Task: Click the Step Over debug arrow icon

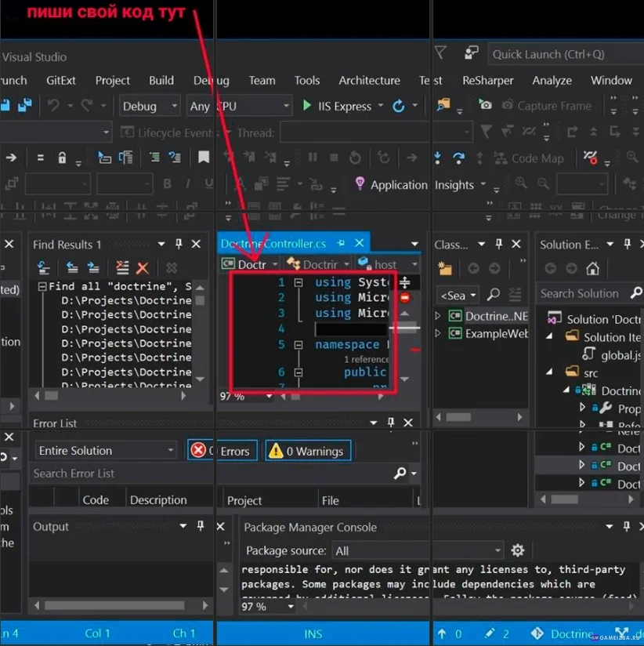Action: tap(458, 158)
